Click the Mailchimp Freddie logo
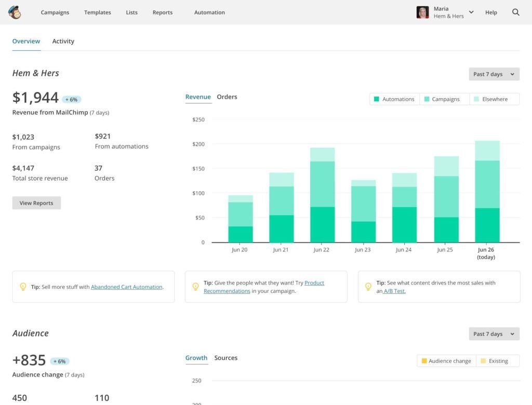The height and width of the screenshot is (405, 532). click(15, 12)
